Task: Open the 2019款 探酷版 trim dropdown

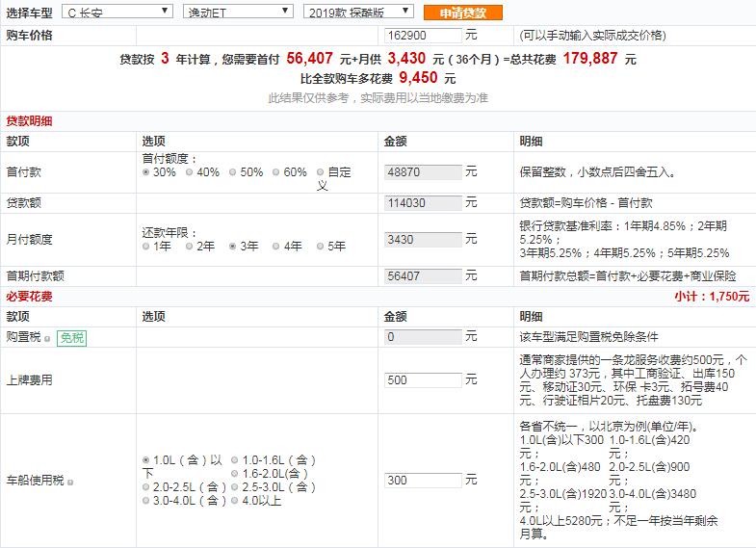Action: pos(358,12)
